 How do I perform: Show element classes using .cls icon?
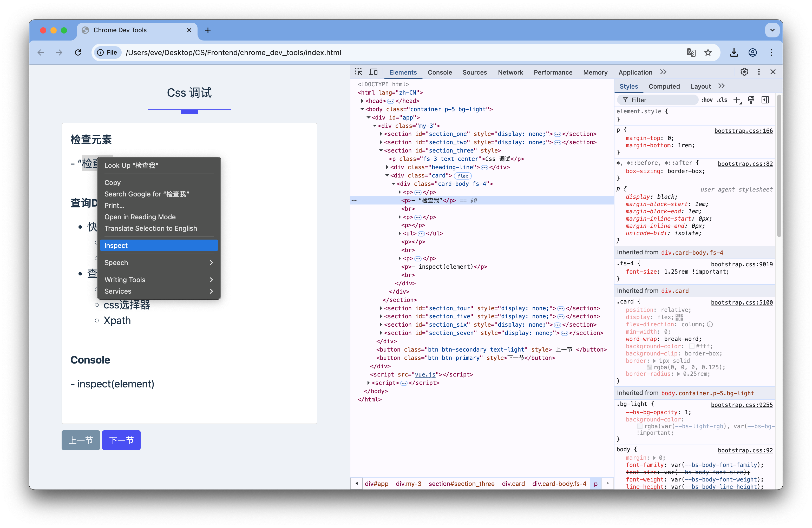tap(722, 100)
